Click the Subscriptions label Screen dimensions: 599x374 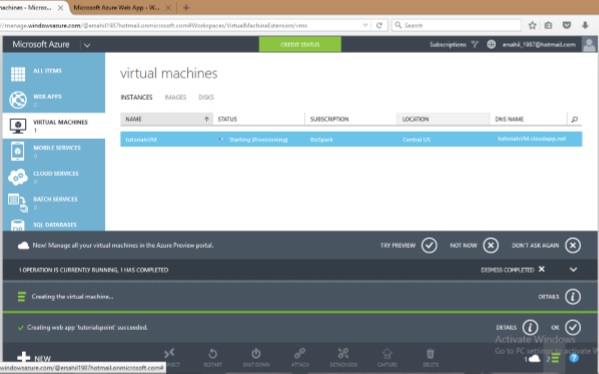[448, 44]
